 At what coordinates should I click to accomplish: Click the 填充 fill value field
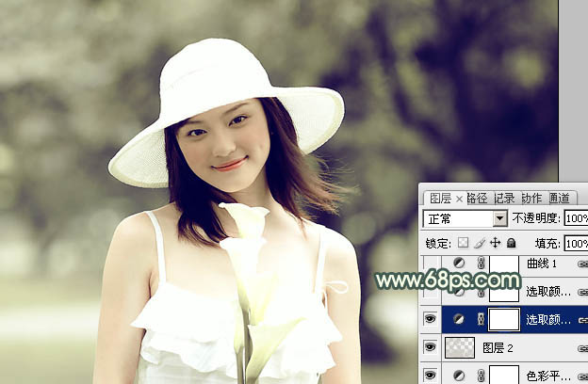[575, 243]
